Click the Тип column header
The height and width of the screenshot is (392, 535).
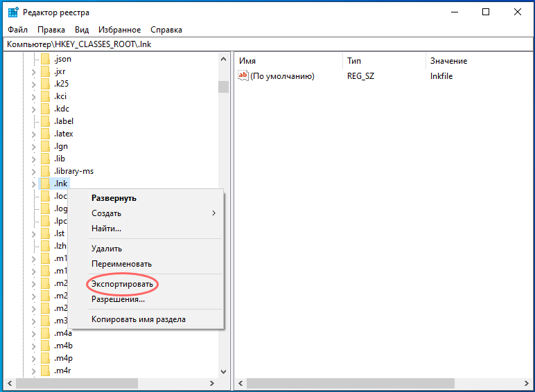pos(385,61)
